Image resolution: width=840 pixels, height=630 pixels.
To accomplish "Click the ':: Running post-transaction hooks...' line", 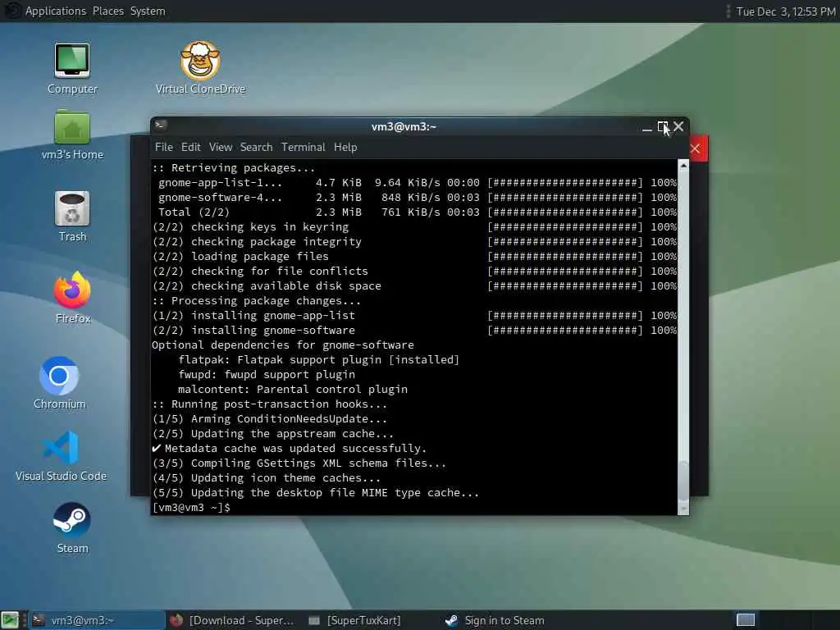I will point(269,404).
